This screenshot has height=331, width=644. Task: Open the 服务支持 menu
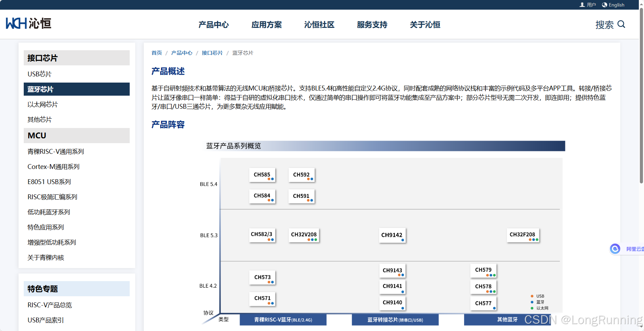(x=372, y=25)
